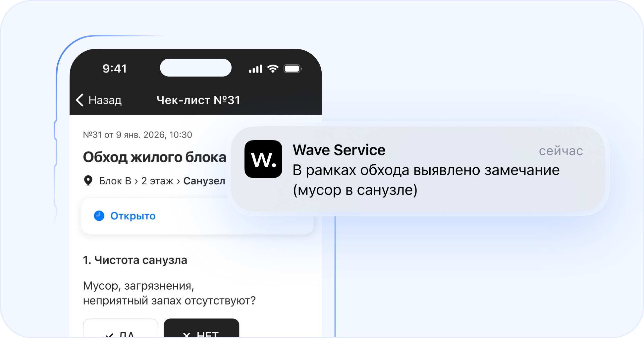Viewport: 644px width, 338px height.
Task: Answer НЕТ to the cleanliness question
Action: (201, 329)
